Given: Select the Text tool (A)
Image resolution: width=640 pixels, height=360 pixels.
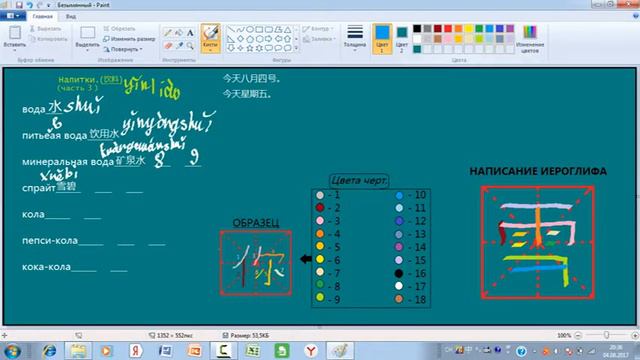Looking at the screenshot, I should point(190,33).
